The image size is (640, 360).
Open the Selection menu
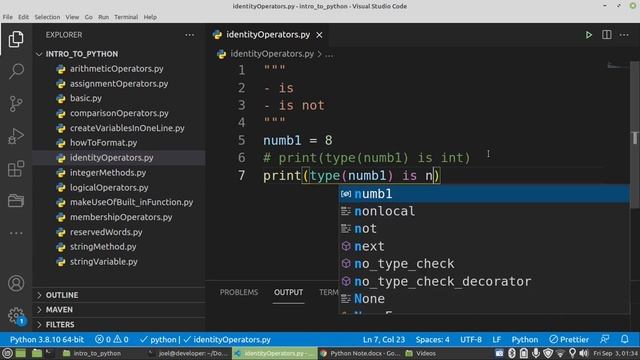(x=47, y=17)
